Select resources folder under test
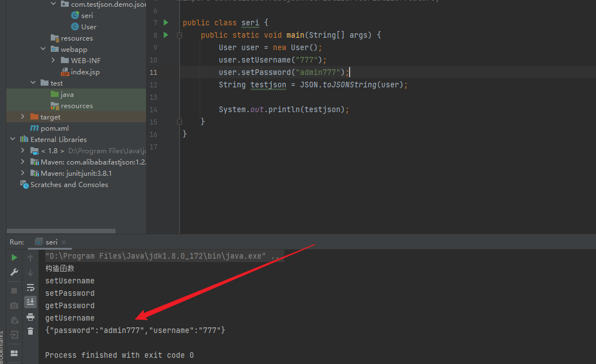Image resolution: width=596 pixels, height=364 pixels. tap(77, 105)
